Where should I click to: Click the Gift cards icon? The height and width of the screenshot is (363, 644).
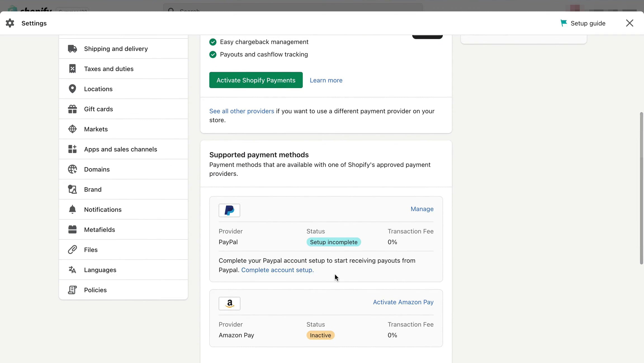[72, 109]
